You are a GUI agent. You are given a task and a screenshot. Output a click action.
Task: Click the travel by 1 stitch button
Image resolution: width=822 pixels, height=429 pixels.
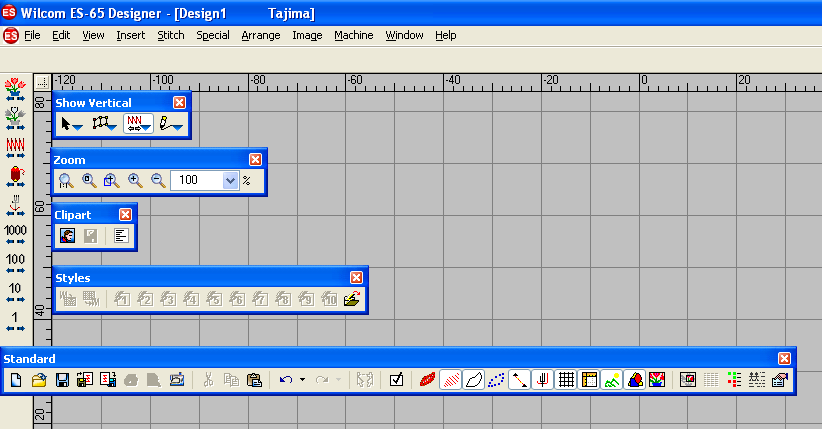point(15,321)
